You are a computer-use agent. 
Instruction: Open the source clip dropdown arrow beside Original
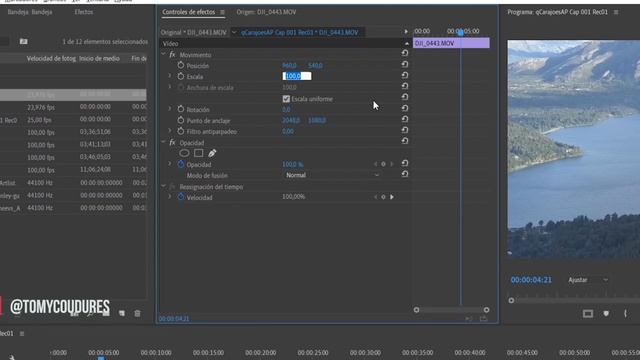click(x=234, y=32)
